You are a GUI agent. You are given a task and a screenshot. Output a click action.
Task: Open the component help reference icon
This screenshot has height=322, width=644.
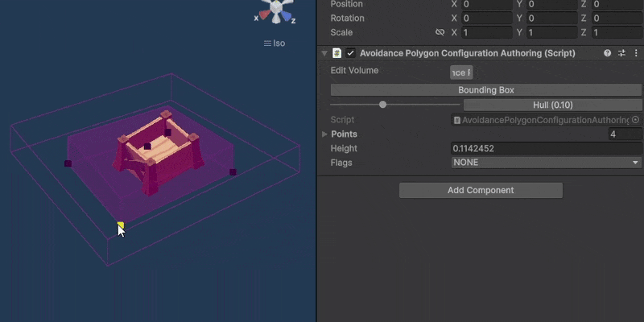pyautogui.click(x=608, y=53)
